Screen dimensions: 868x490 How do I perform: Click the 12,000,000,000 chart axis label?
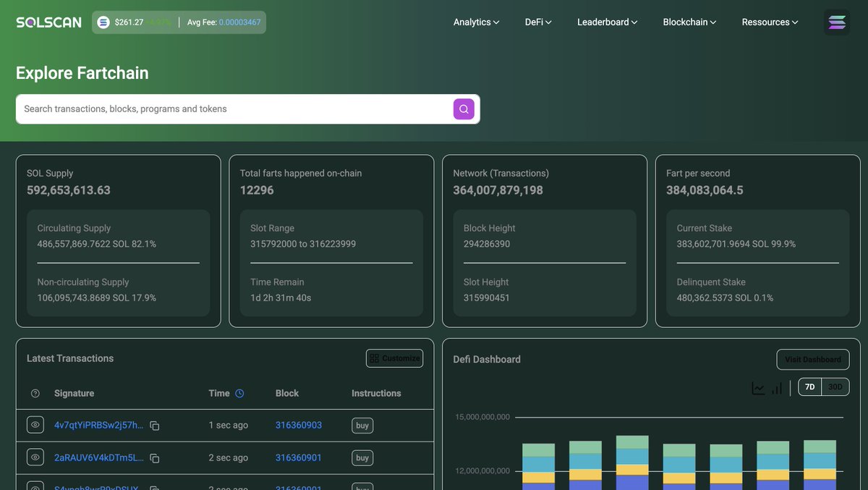(x=482, y=471)
